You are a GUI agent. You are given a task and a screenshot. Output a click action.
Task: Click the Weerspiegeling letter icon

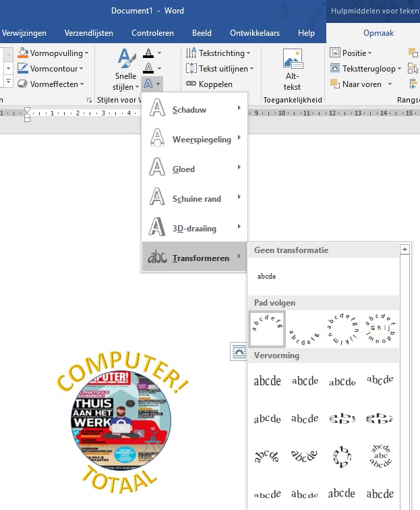coord(157,138)
